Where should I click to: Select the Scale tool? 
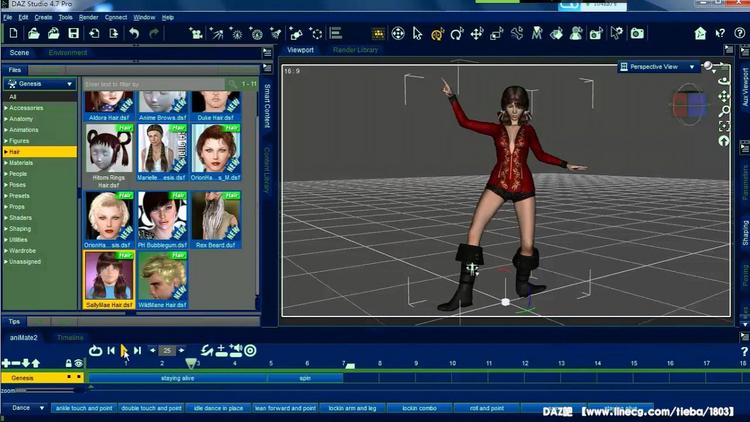point(496,33)
